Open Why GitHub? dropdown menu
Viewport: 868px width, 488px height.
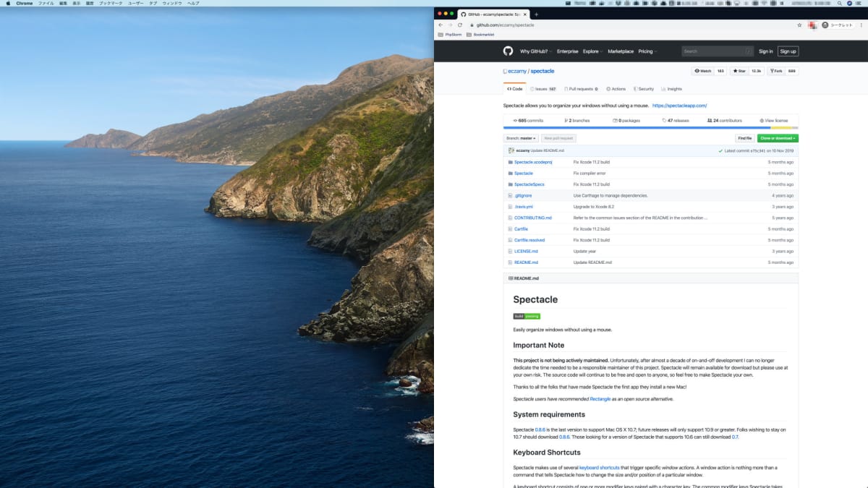tap(536, 51)
